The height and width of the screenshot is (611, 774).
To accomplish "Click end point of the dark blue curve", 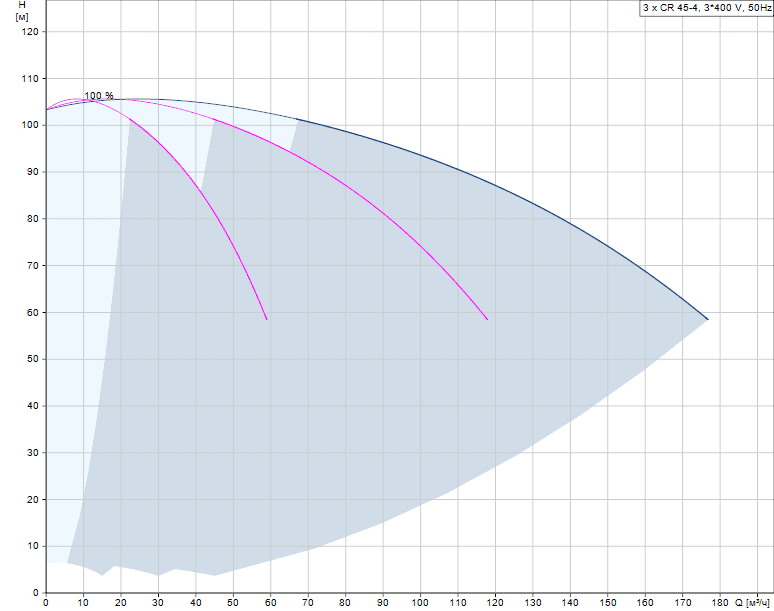I will pos(708,319).
